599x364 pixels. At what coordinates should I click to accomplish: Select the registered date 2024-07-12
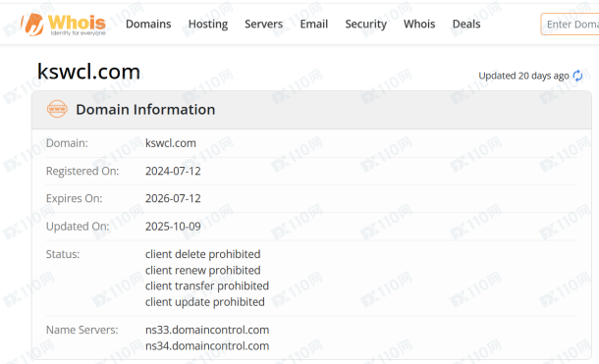tap(173, 171)
